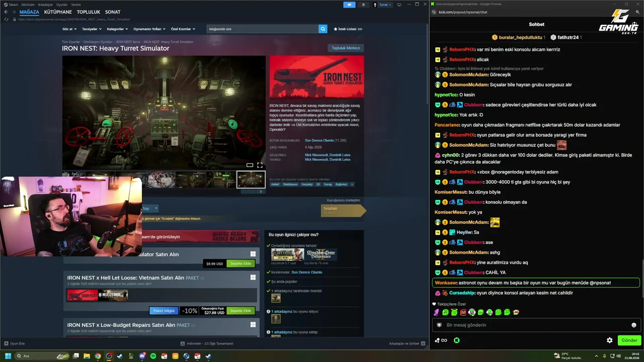Screen dimensions: 644x362
Task: Click the Windows taskbar search box
Action: 42,356
